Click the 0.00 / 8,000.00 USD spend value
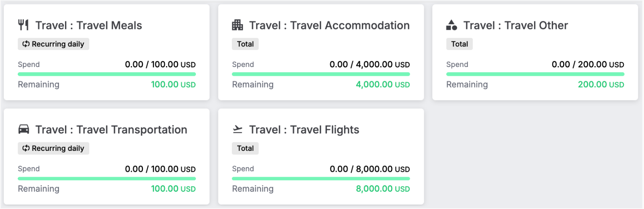This screenshot has height=209, width=644. pyautogui.click(x=370, y=169)
